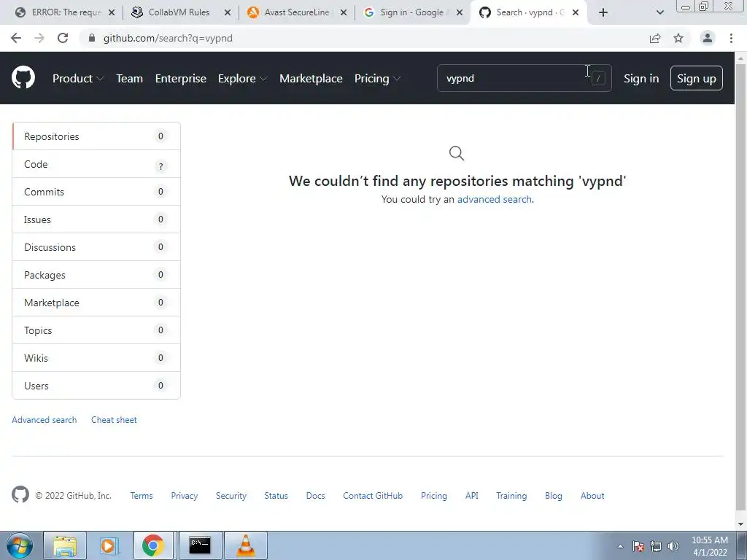Click the Chrome icon in the taskbar

[x=152, y=545]
